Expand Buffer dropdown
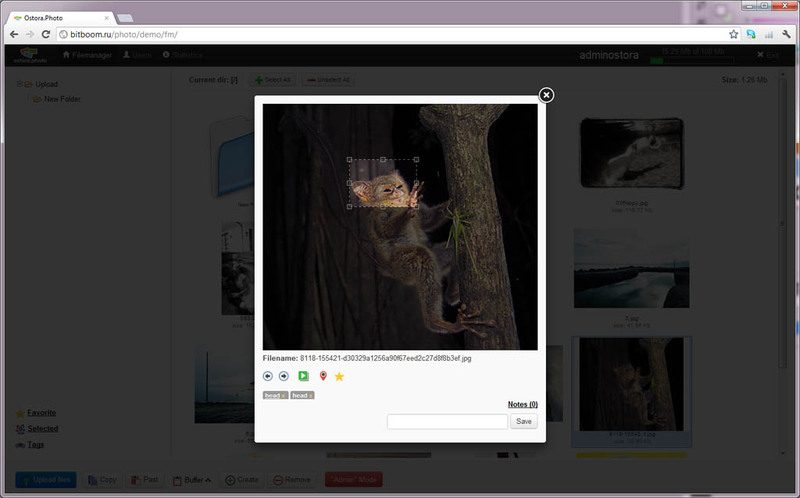Screen dimensions: 800x498 (x=192, y=480)
